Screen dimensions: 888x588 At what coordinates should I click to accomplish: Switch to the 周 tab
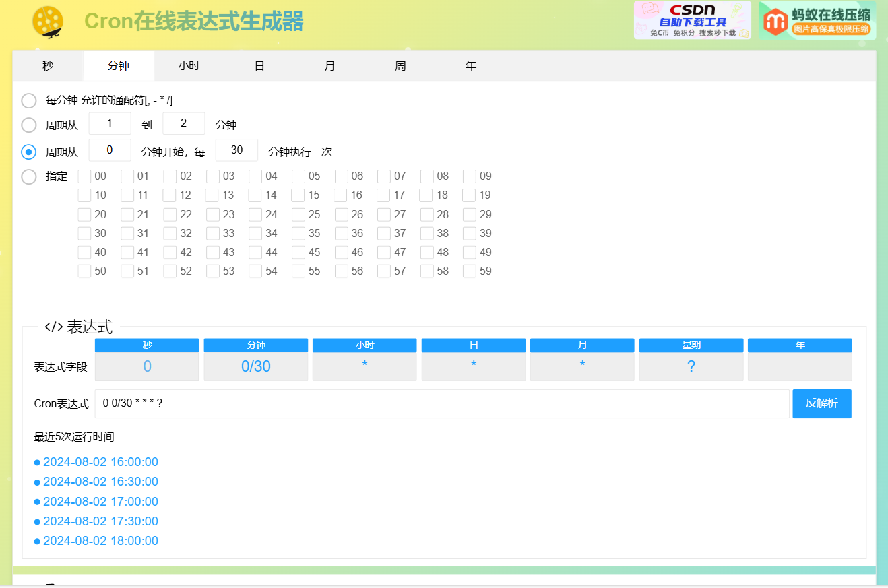tap(401, 66)
